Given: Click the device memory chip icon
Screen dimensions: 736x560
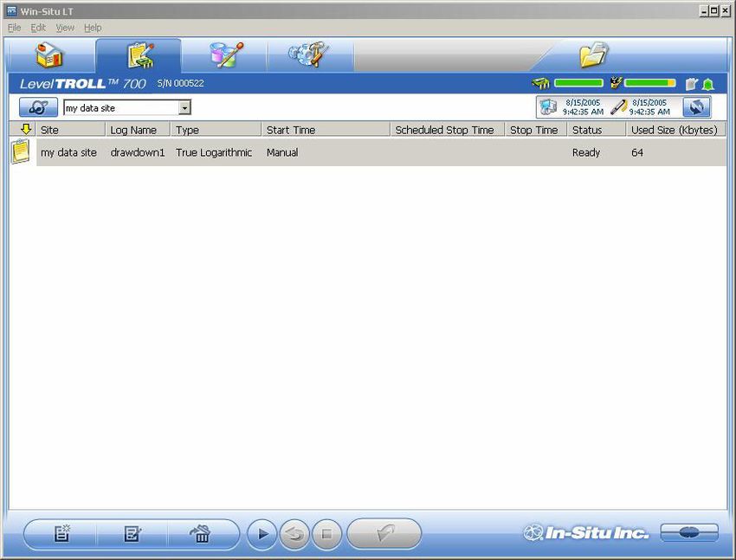Looking at the screenshot, I should pyautogui.click(x=540, y=83).
